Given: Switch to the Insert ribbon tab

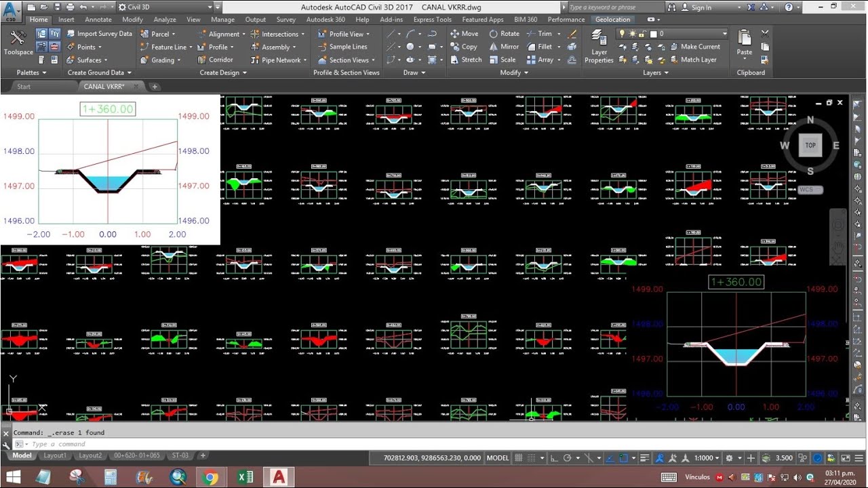Looking at the screenshot, I should [66, 20].
